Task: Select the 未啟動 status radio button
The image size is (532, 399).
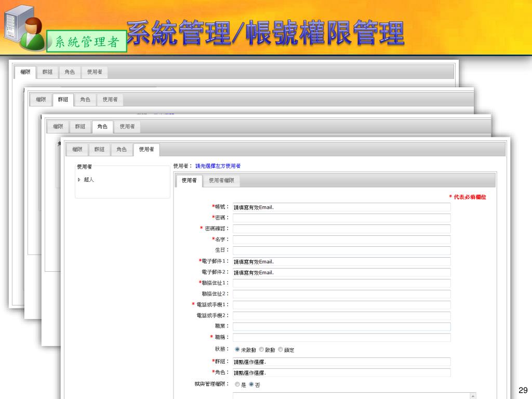Action: point(237,350)
